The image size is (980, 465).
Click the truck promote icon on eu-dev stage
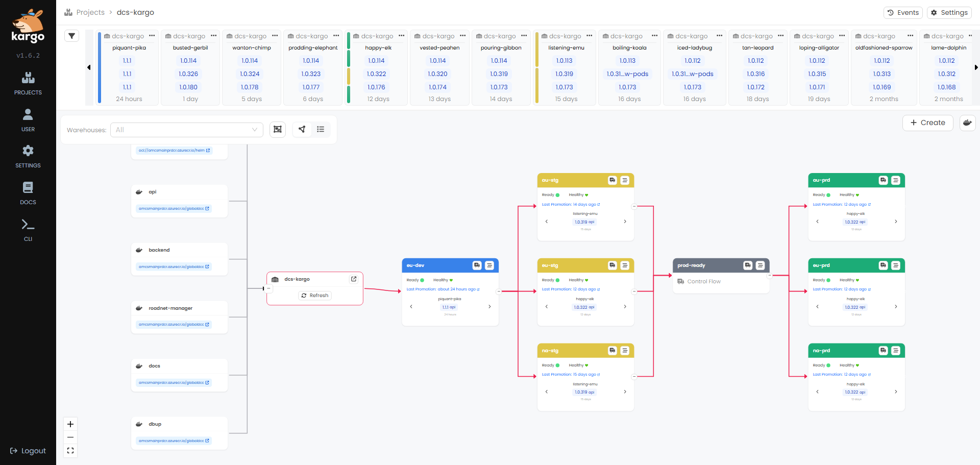tap(477, 265)
